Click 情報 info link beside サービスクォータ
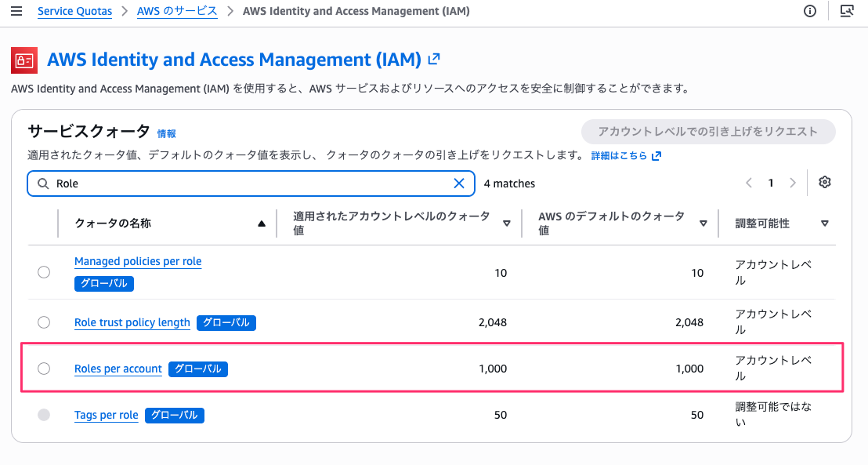The width and height of the screenshot is (868, 465). tap(167, 133)
